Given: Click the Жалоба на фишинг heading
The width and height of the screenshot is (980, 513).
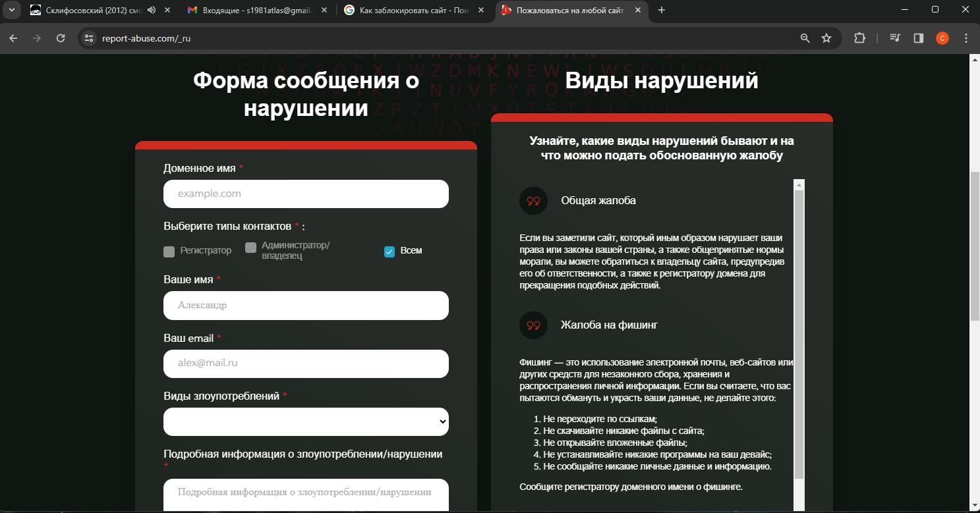Looking at the screenshot, I should [x=609, y=325].
